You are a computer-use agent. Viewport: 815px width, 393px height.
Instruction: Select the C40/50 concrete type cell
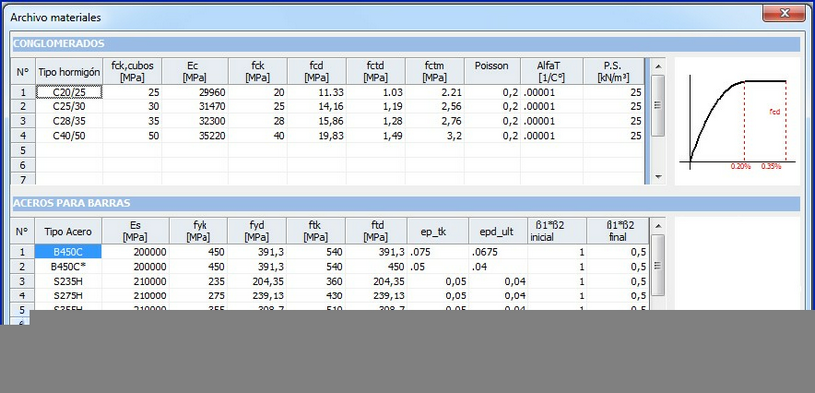pyautogui.click(x=69, y=136)
